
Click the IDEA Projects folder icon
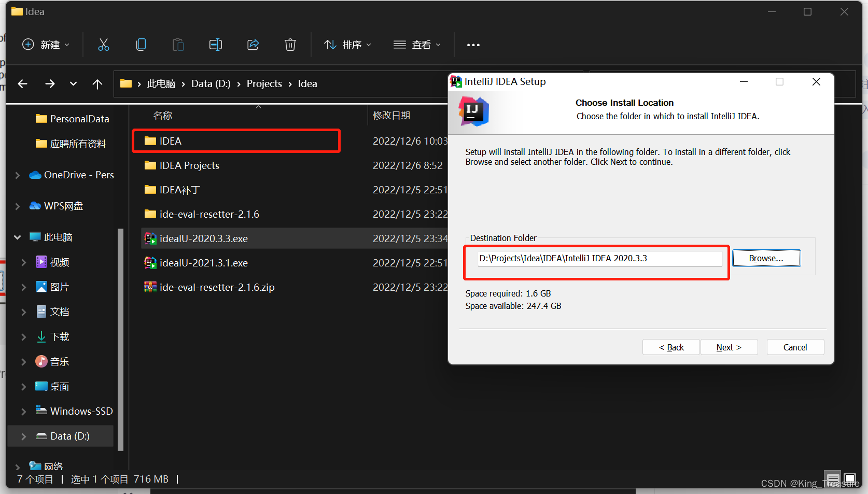150,165
